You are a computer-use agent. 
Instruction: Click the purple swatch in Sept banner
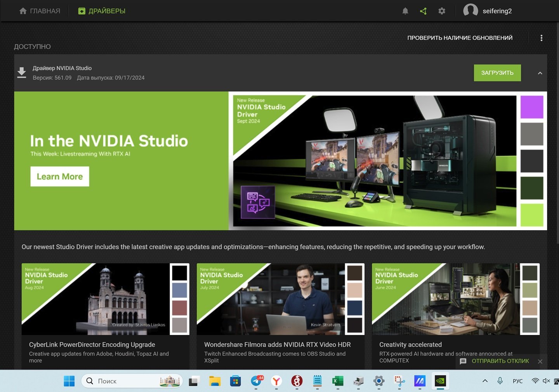(x=531, y=107)
